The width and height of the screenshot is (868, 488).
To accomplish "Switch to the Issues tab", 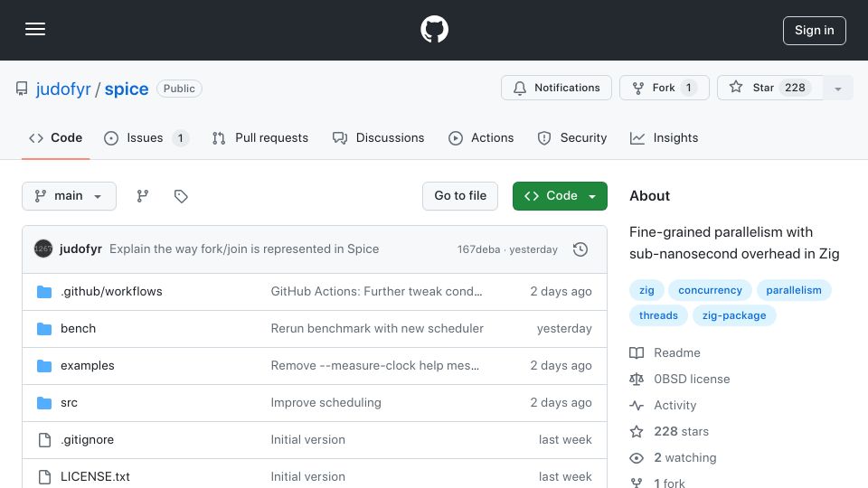I will tap(146, 137).
